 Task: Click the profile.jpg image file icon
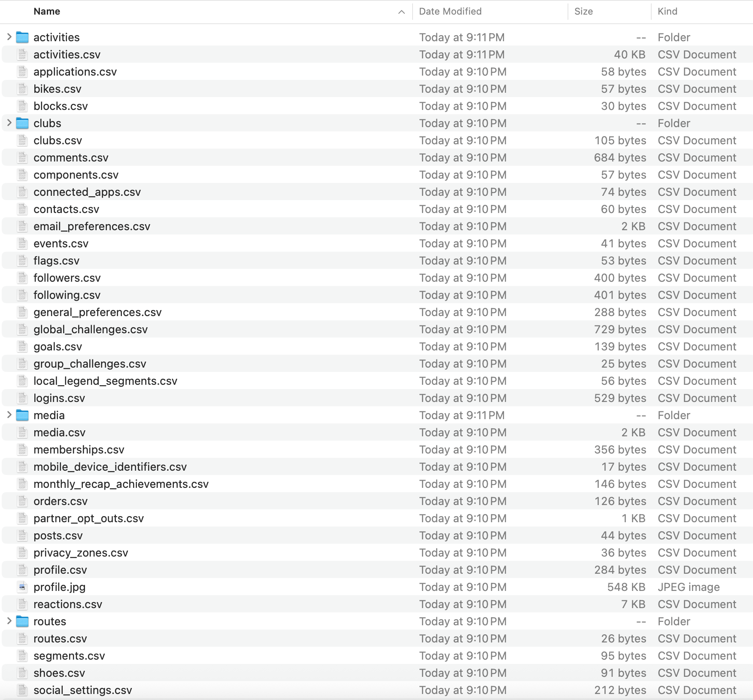22,587
